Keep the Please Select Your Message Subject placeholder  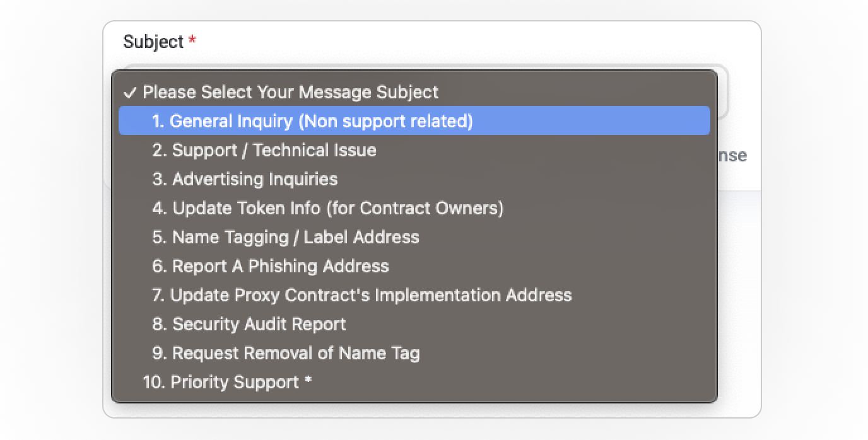(290, 92)
